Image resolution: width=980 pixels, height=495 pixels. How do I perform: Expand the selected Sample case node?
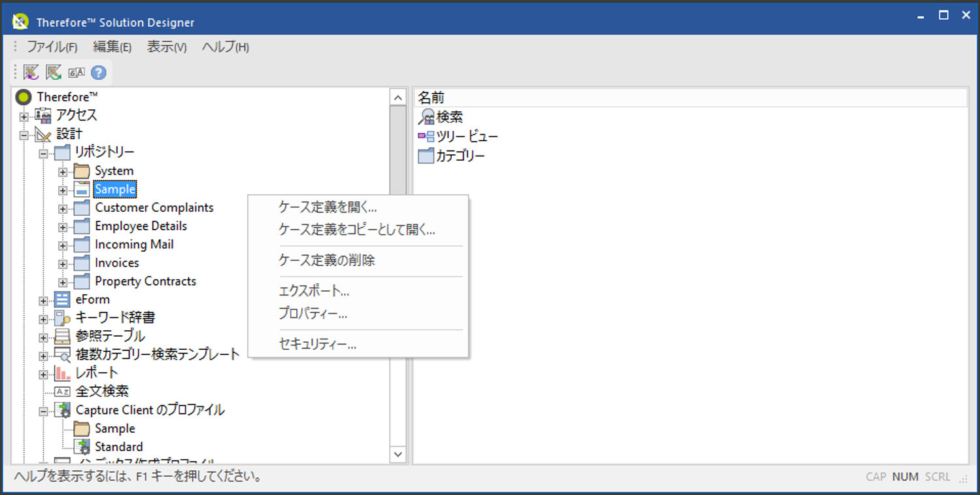tap(63, 190)
